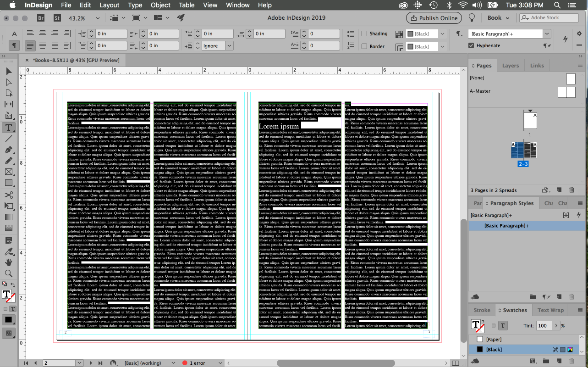
Task: Select the Black swatch in Swatches panel
Action: [494, 350]
